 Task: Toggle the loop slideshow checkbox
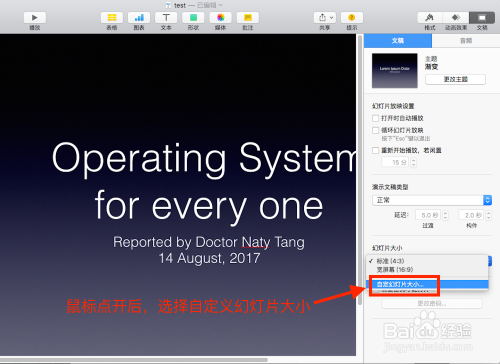tap(376, 130)
